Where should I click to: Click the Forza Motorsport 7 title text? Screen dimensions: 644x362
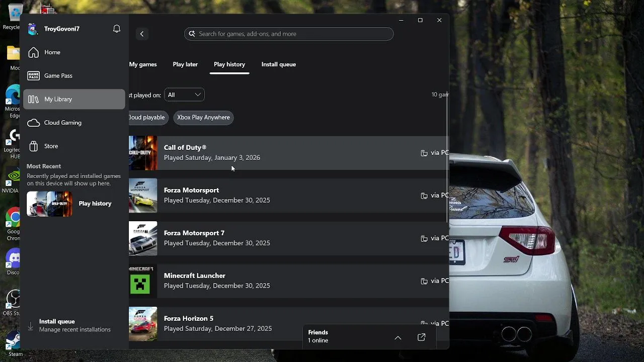point(194,233)
